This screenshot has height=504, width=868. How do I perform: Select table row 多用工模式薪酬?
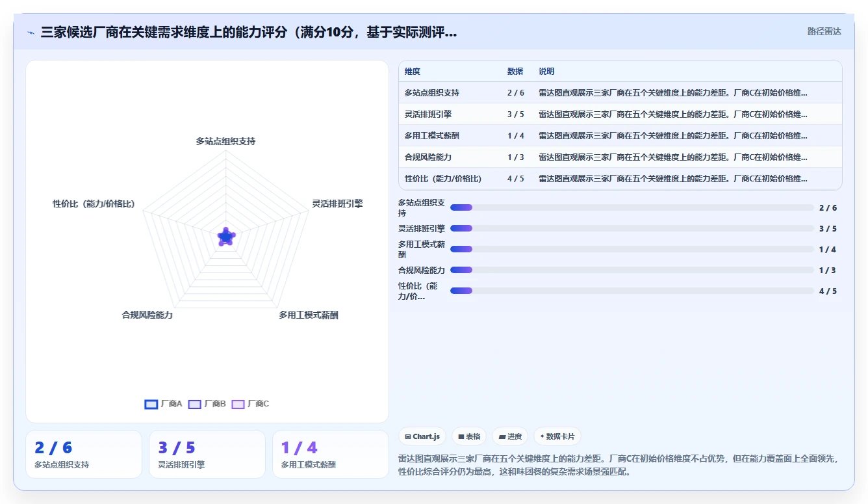[620, 135]
